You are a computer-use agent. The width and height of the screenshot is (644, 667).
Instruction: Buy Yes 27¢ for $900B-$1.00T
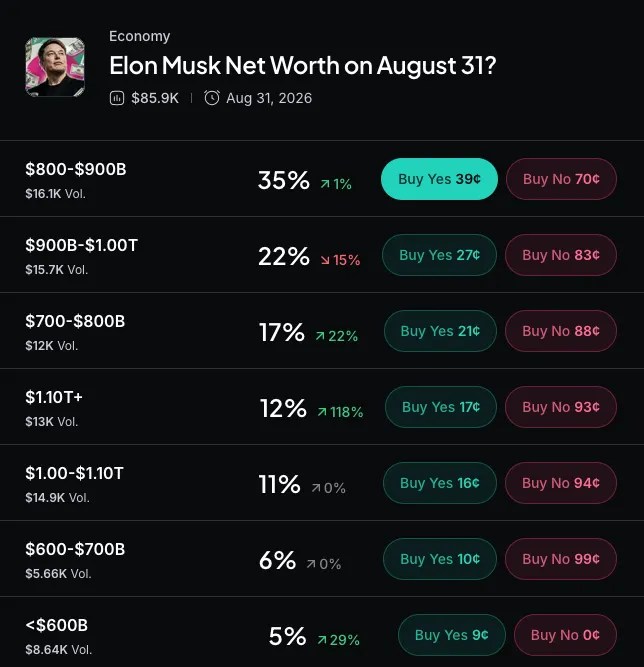coord(439,255)
